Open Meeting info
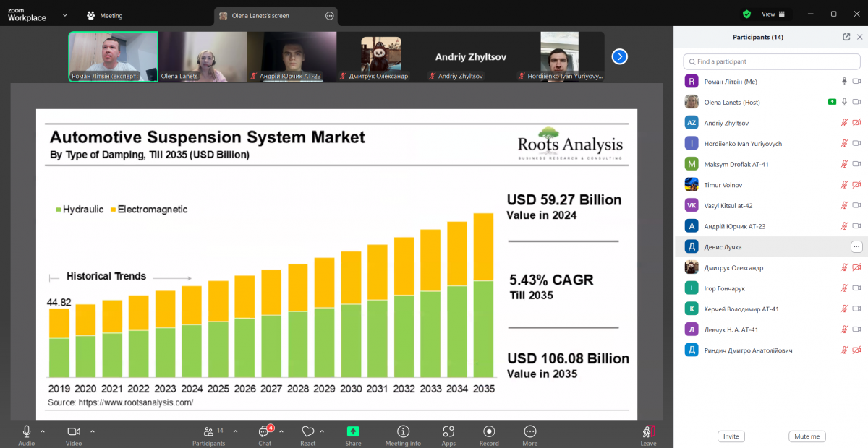The image size is (868, 448). click(x=403, y=432)
